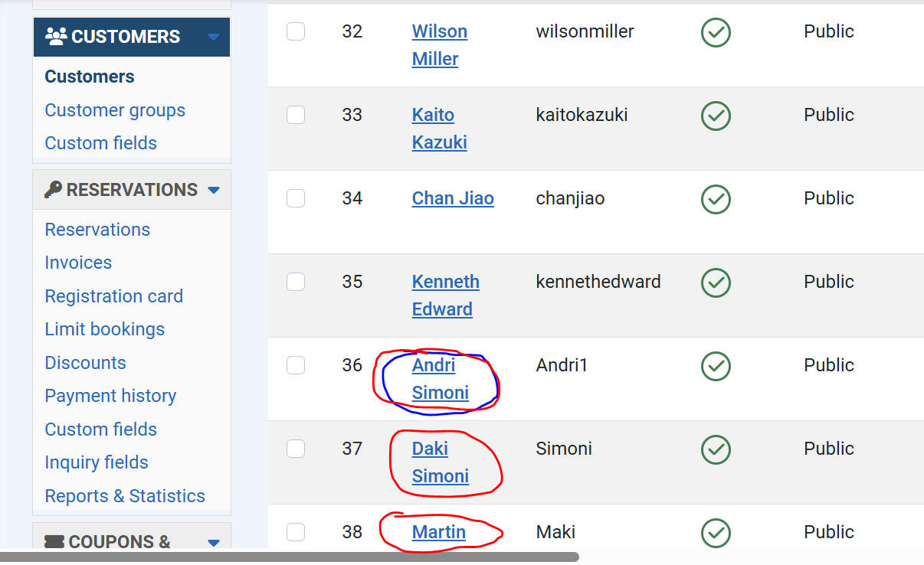This screenshot has height=565, width=924.
Task: Click the key icon beside Reservations
Action: [53, 190]
